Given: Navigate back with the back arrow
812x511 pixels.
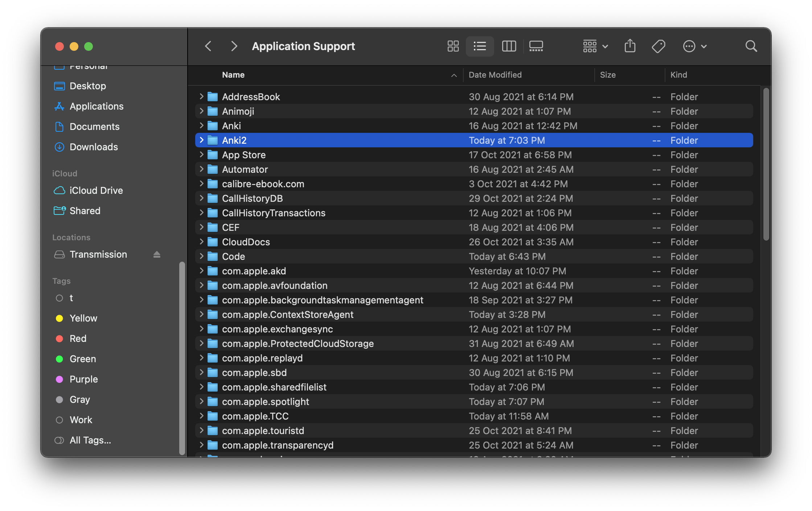Looking at the screenshot, I should coord(208,46).
